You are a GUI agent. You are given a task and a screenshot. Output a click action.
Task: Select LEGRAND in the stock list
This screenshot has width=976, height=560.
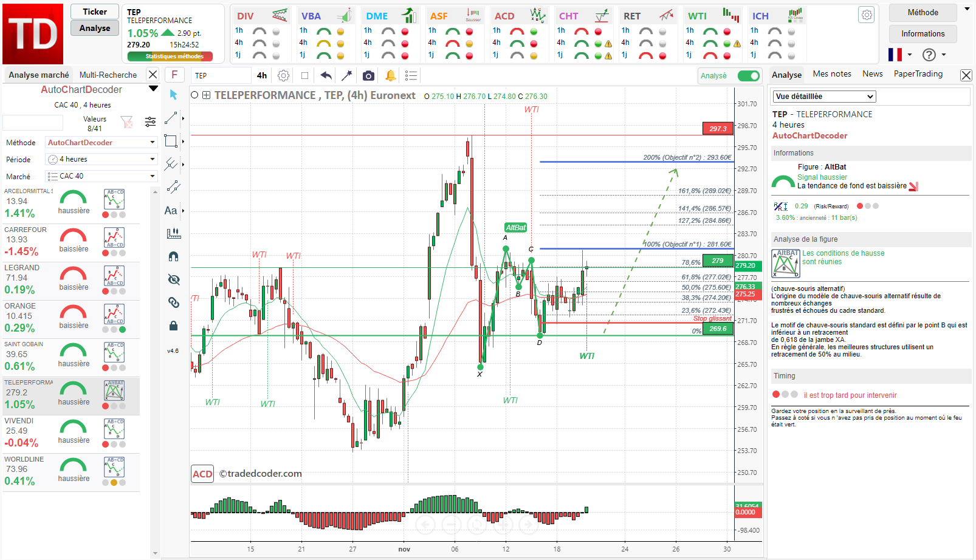71,281
